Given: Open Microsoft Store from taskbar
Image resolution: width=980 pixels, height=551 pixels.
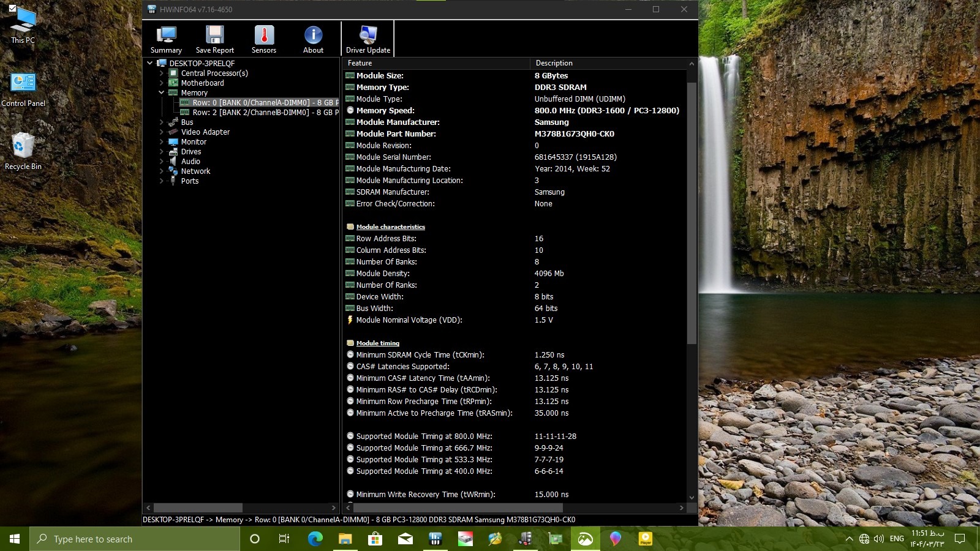Looking at the screenshot, I should tap(375, 539).
